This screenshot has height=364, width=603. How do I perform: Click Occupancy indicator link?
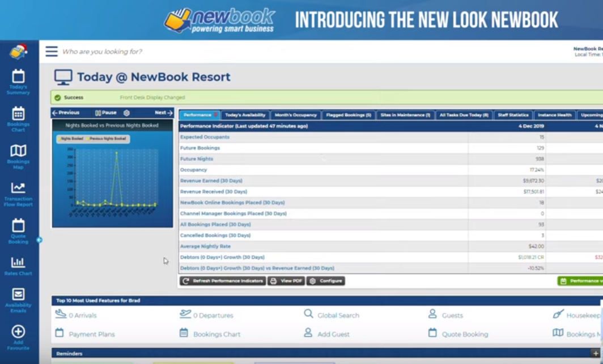coord(193,170)
